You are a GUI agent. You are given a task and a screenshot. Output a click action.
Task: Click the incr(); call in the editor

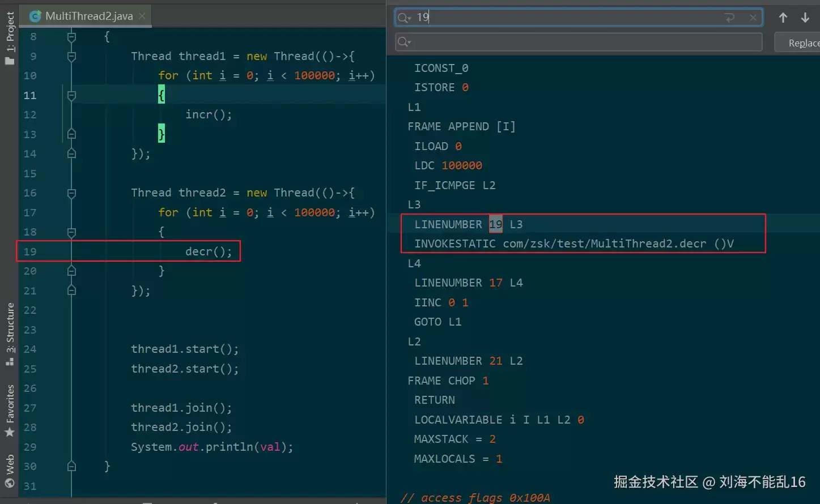(209, 114)
